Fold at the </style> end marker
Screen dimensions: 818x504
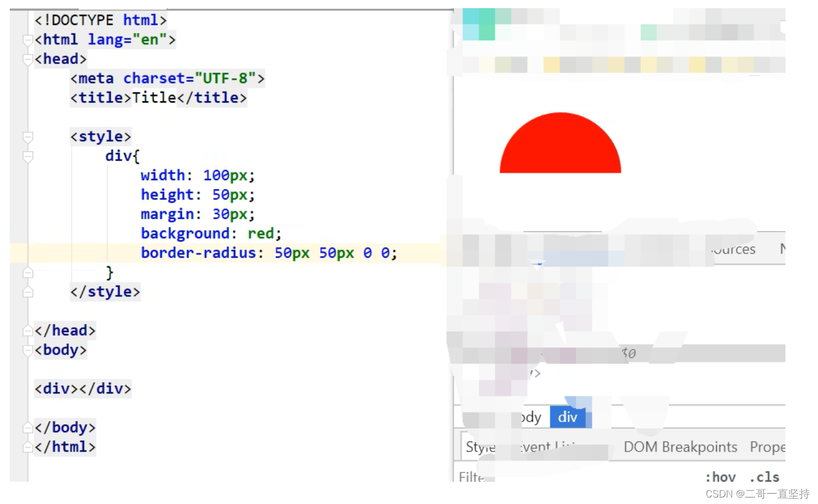click(x=28, y=292)
